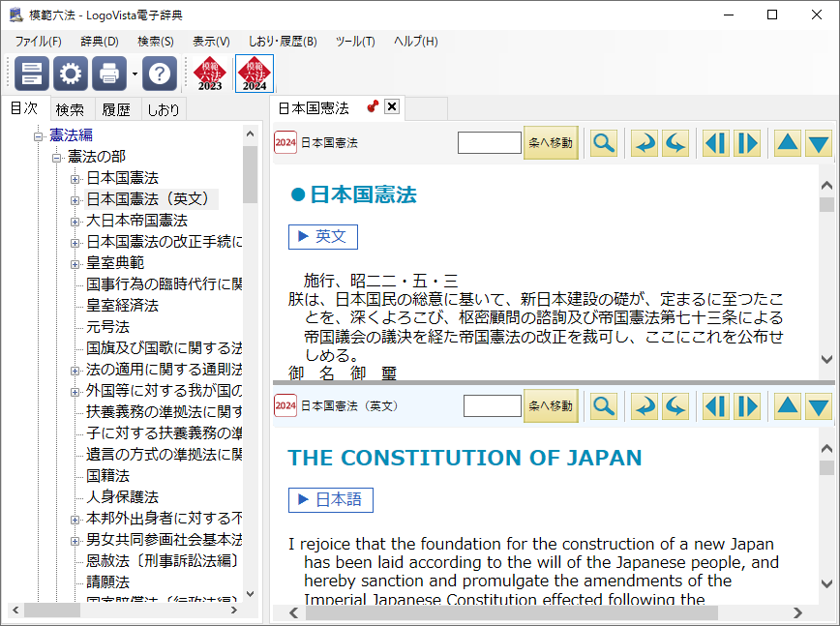Click the curved forward arrow in the English pane
This screenshot has width=840, height=626.
coord(645,406)
